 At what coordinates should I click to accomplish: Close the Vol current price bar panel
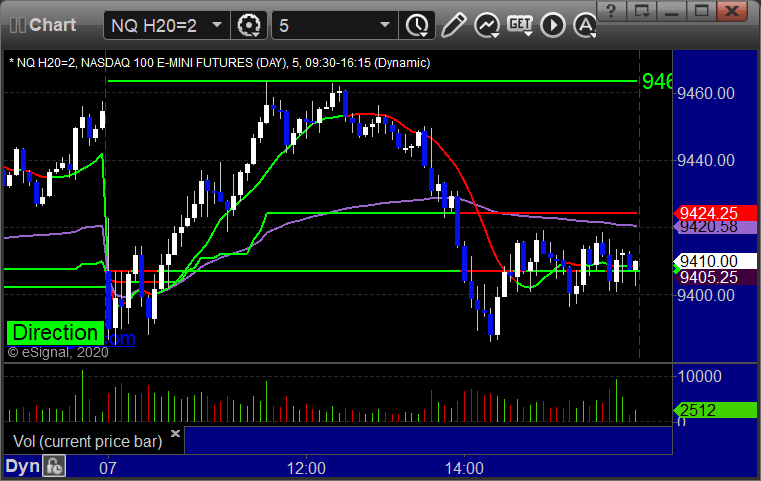[175, 433]
